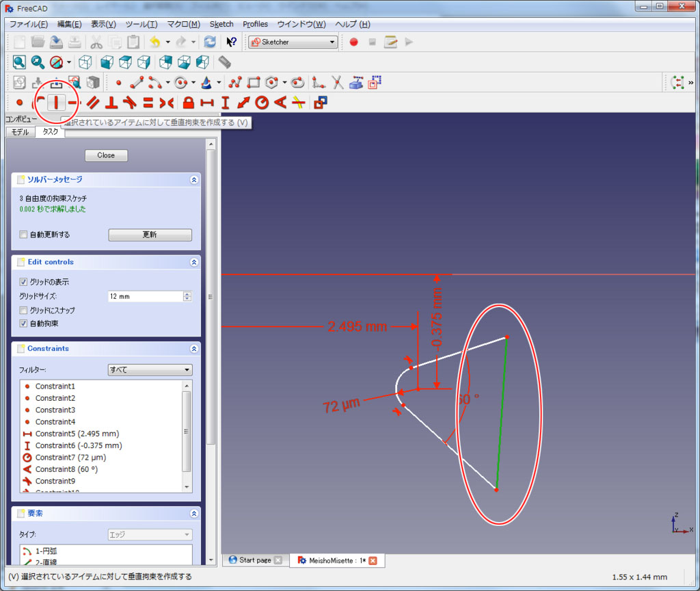The width and height of the screenshot is (700, 591).
Task: Collapse the Edit controls panel
Action: 193,262
